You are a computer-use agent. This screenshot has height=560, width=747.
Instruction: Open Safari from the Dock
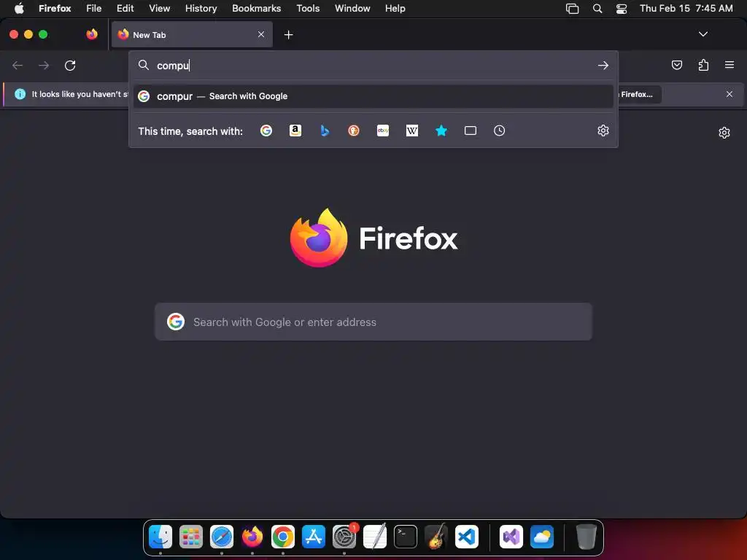222,537
